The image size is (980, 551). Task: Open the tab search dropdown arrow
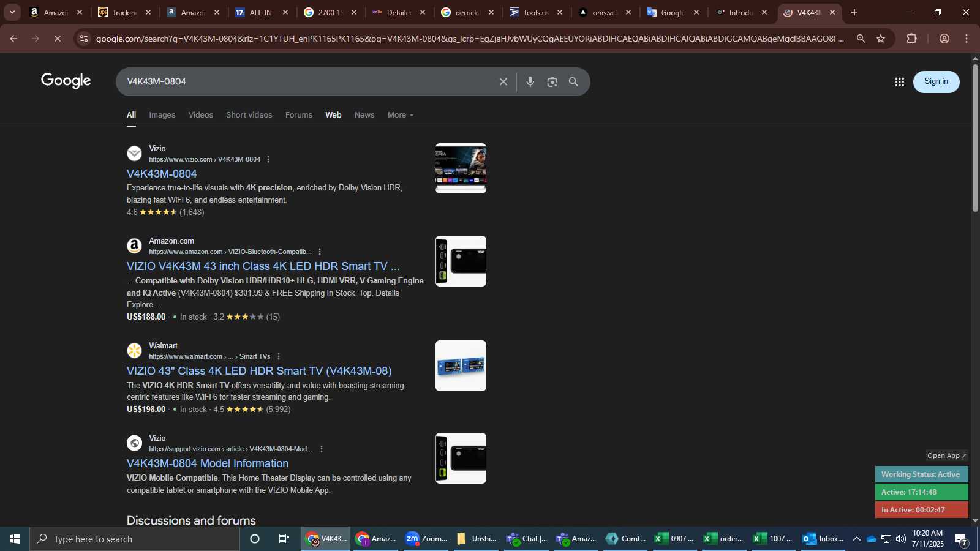coord(12,12)
